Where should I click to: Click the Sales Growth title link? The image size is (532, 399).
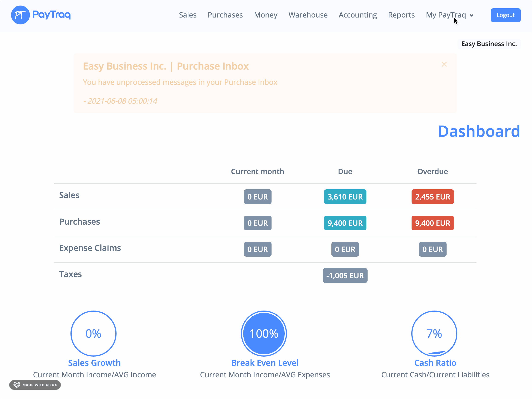tap(94, 363)
